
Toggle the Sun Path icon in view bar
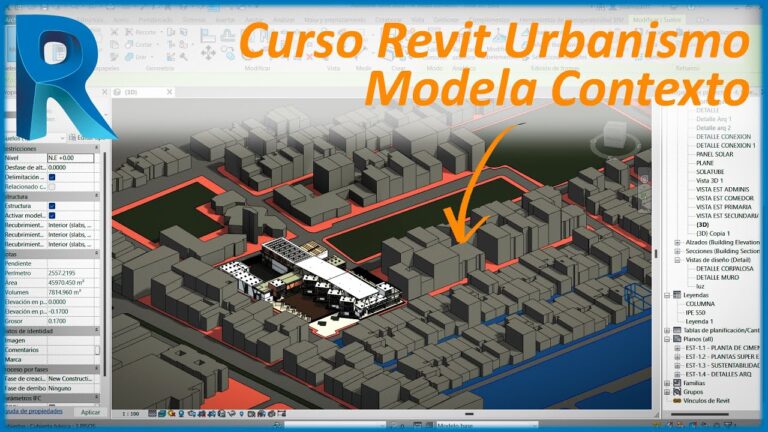(x=171, y=414)
